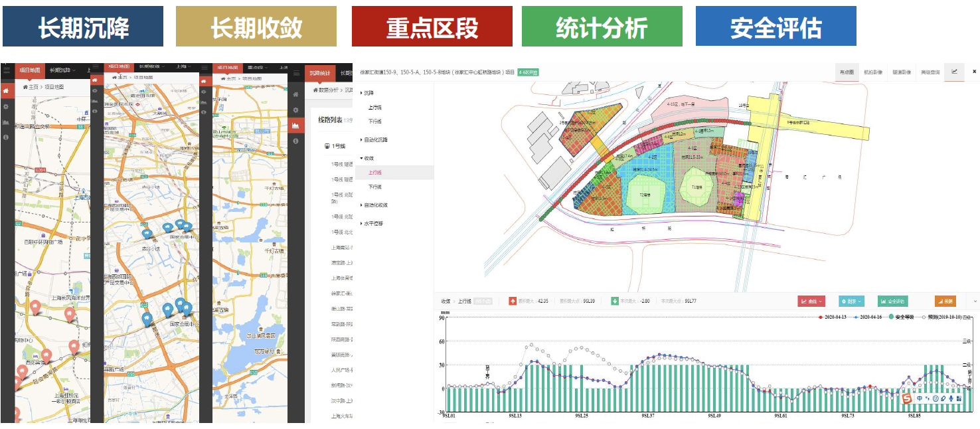Open 上海 dropdown in 长期收敛 window

click(x=183, y=66)
